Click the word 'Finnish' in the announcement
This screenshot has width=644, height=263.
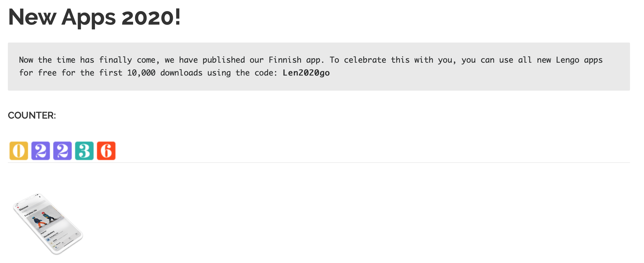(285, 60)
